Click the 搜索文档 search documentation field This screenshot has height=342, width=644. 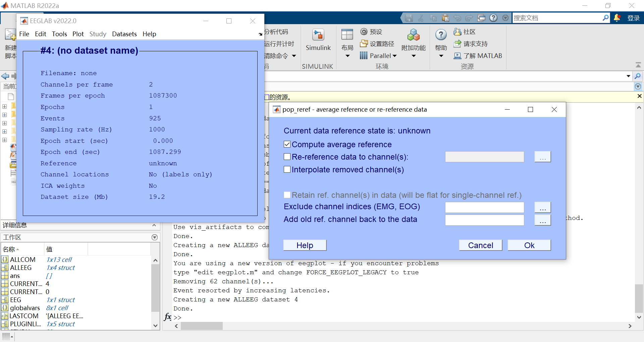(557, 18)
